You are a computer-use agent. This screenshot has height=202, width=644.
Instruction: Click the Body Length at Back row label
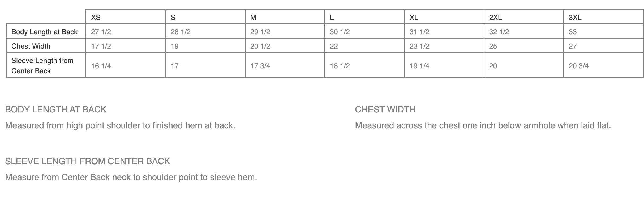pyautogui.click(x=44, y=32)
